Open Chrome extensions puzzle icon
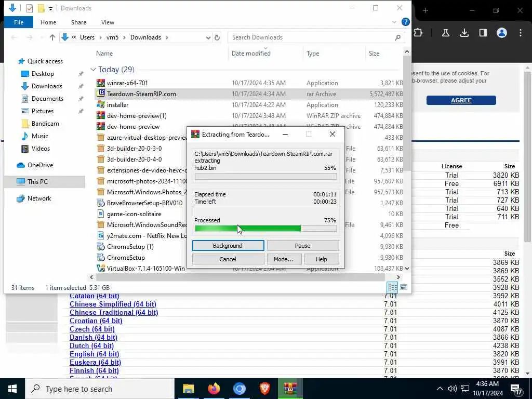532x399 pixels. (418, 33)
